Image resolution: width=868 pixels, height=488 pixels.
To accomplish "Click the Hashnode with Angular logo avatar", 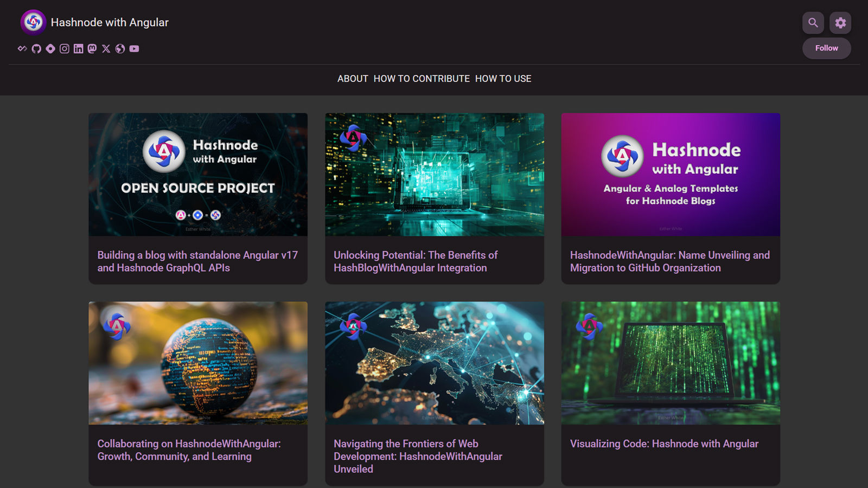I will pyautogui.click(x=33, y=22).
